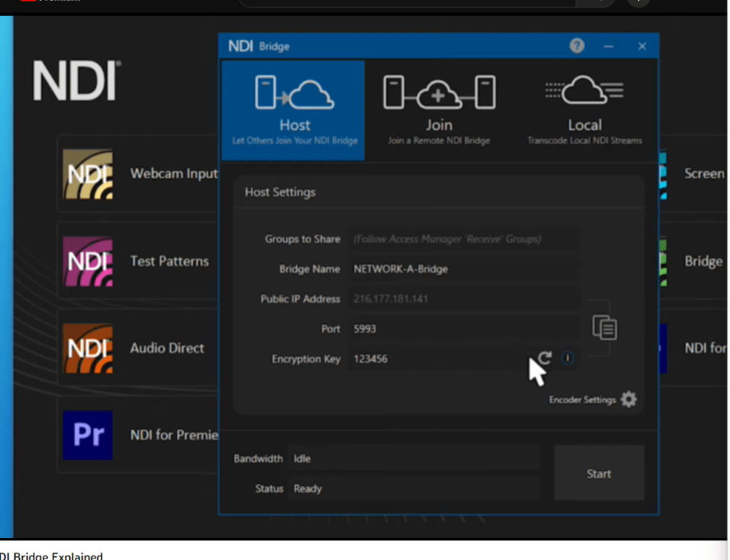Click the Test Patterns label

pos(169,261)
